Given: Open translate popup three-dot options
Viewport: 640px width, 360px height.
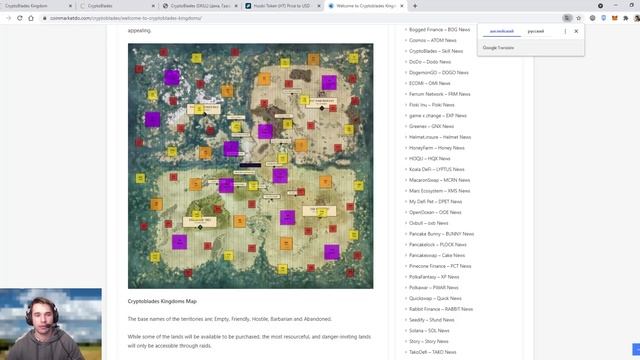Looking at the screenshot, I should click(565, 31).
